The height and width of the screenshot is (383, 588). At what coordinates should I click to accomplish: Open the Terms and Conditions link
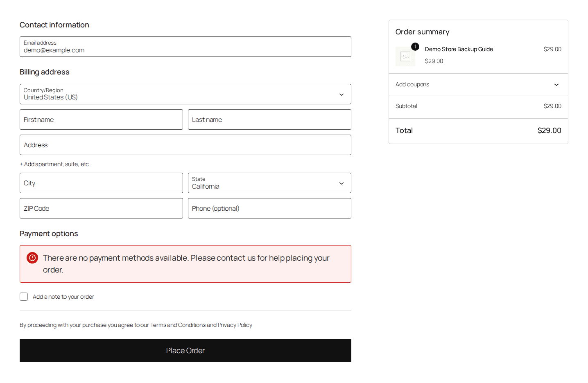(x=178, y=325)
